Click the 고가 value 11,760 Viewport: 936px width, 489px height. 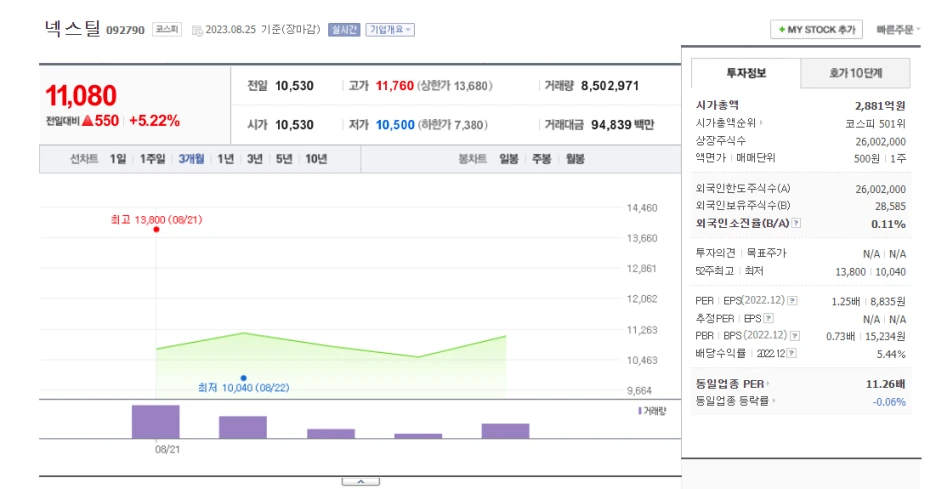pyautogui.click(x=395, y=85)
